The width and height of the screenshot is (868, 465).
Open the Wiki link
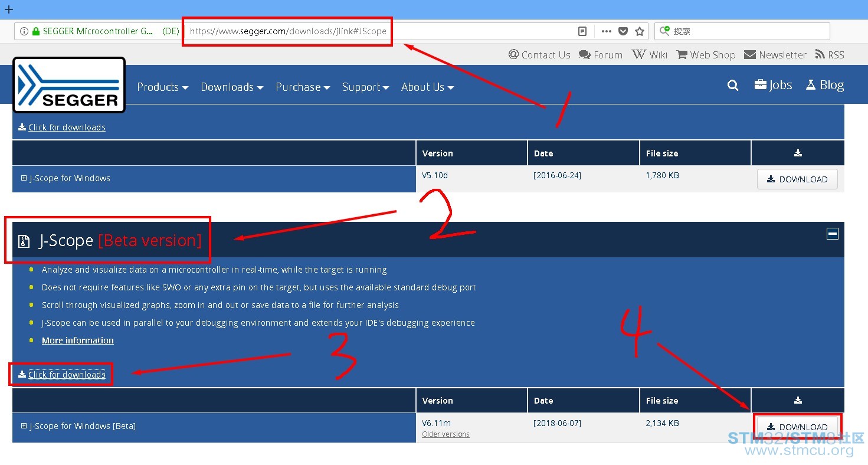[650, 55]
